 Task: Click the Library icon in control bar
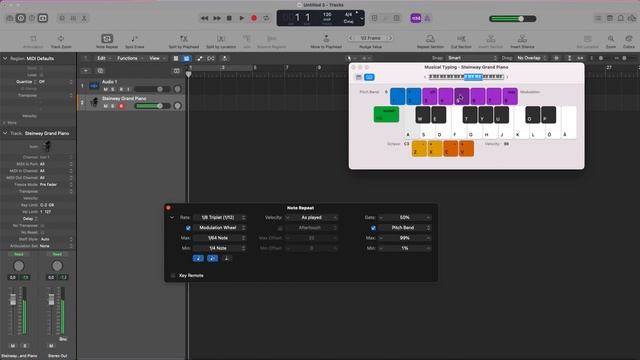(10, 18)
